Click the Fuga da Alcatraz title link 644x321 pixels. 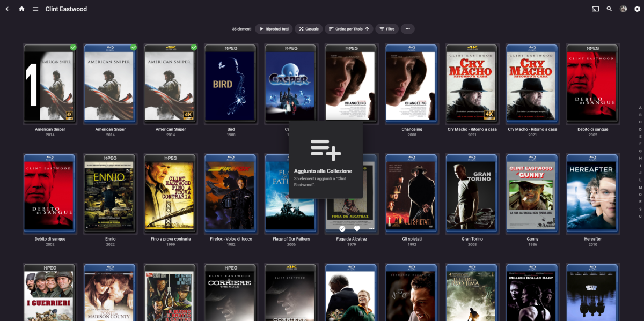point(352,239)
